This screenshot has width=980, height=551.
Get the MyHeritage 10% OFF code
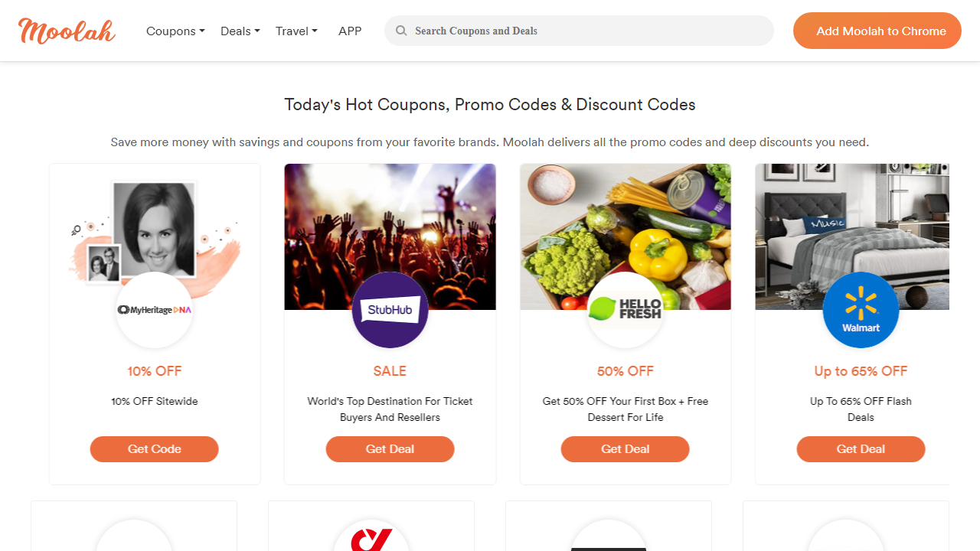pyautogui.click(x=154, y=449)
